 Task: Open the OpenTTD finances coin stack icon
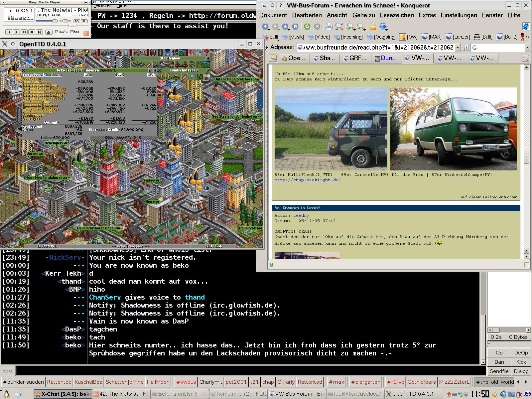[x=64, y=53]
